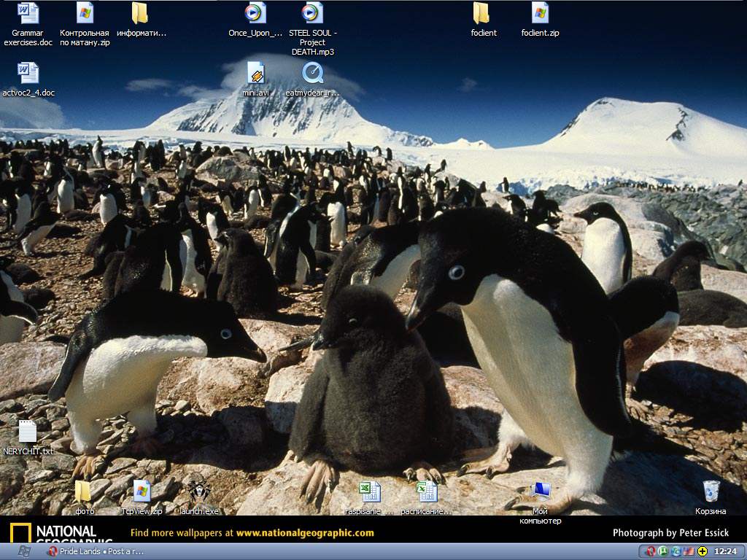
Task: Open the информати... folder
Action: coord(140,14)
